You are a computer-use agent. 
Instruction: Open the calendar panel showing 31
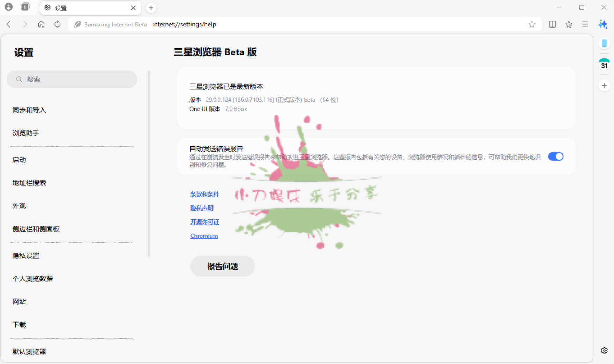(604, 63)
